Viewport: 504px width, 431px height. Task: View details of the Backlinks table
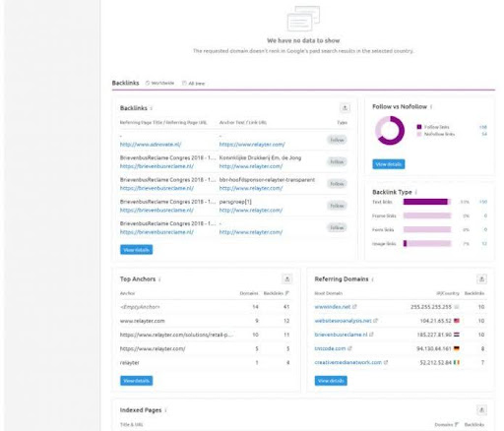(136, 250)
